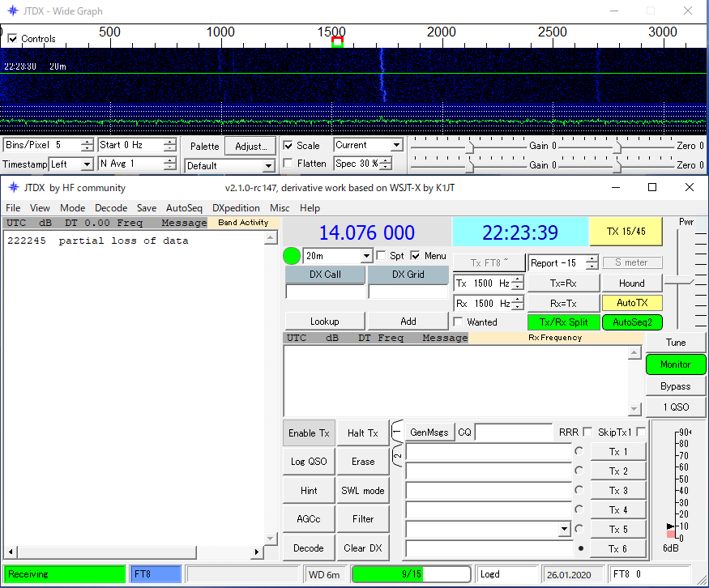Click the Tune button
Image resolution: width=709 pixels, height=588 pixels.
point(675,343)
